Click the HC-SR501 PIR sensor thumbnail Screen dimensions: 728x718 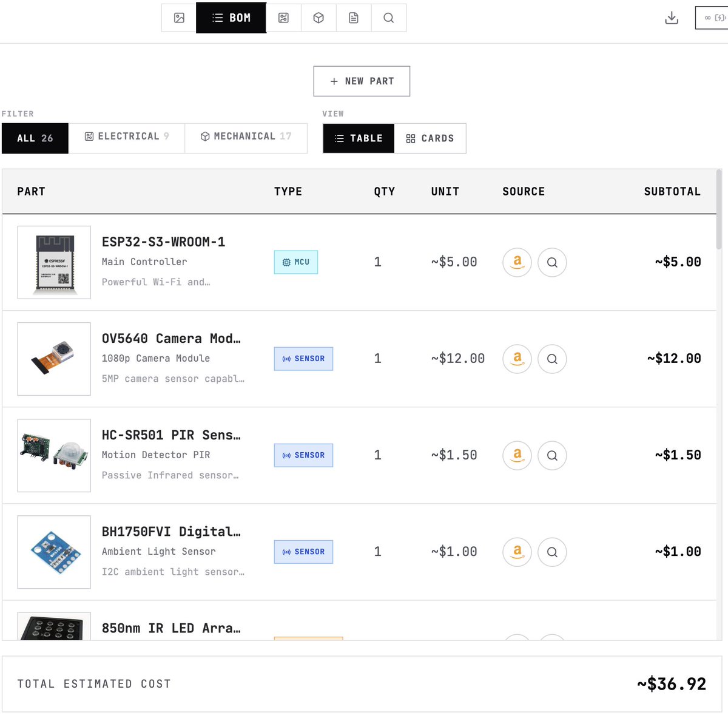[54, 455]
